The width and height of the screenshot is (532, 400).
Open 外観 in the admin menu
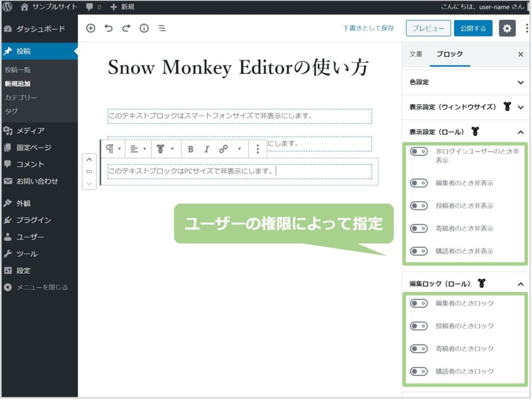pyautogui.click(x=39, y=203)
